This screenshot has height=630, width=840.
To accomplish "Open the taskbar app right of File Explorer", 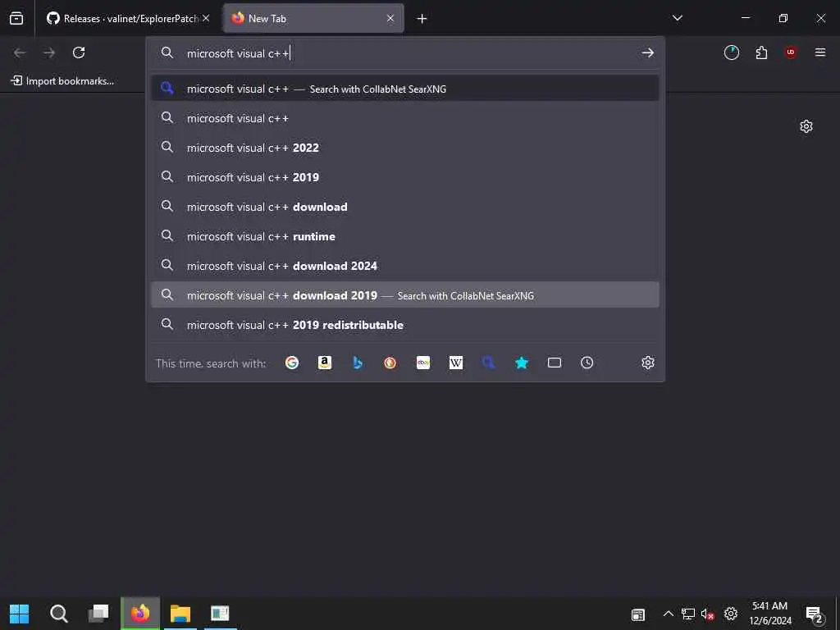I will coord(220,614).
